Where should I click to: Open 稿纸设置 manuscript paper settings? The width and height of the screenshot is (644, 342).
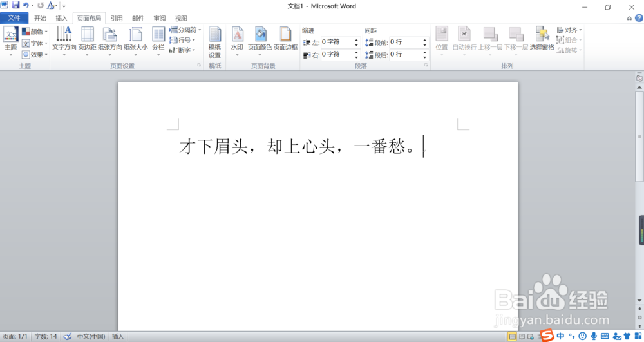coord(215,43)
